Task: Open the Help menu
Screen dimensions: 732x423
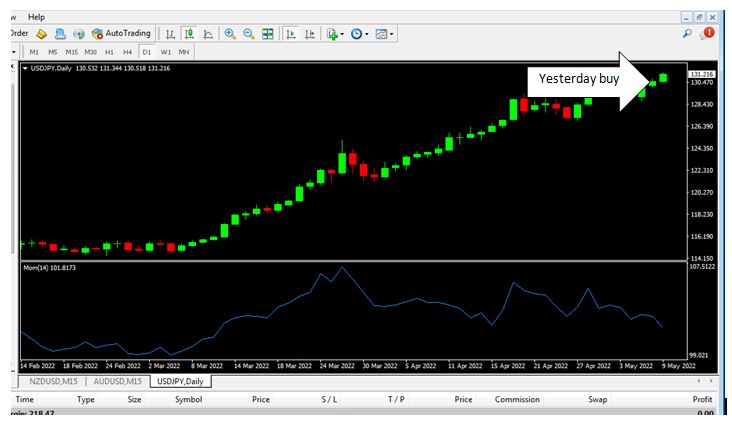Action: [x=36, y=17]
